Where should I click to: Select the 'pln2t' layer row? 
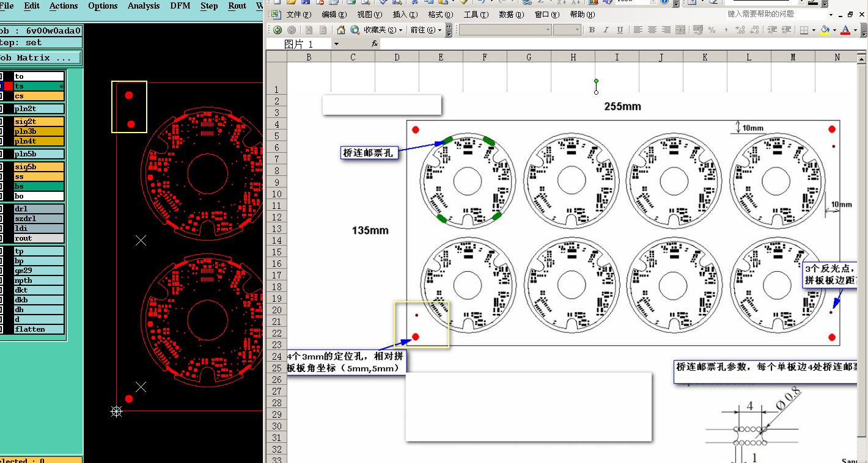click(39, 109)
